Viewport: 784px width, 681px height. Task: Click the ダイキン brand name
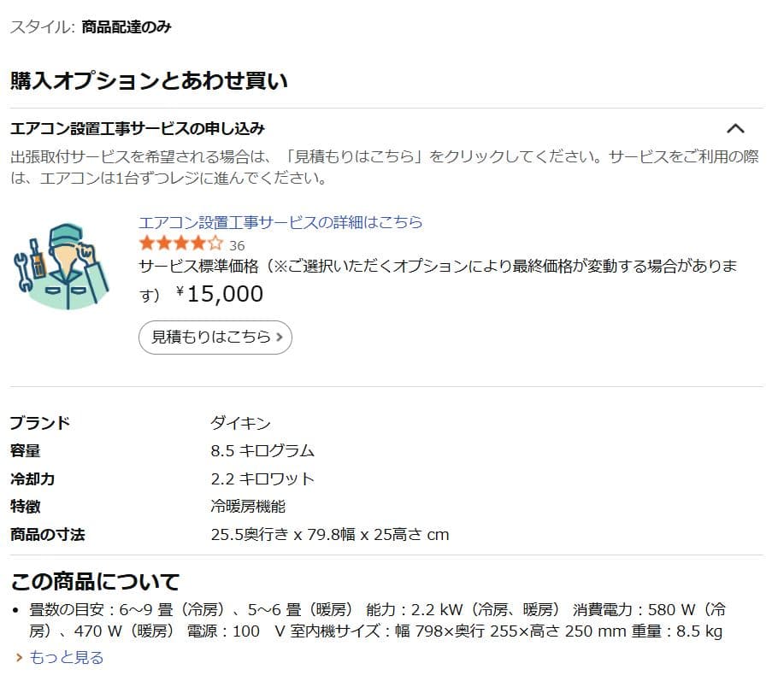pyautogui.click(x=242, y=422)
